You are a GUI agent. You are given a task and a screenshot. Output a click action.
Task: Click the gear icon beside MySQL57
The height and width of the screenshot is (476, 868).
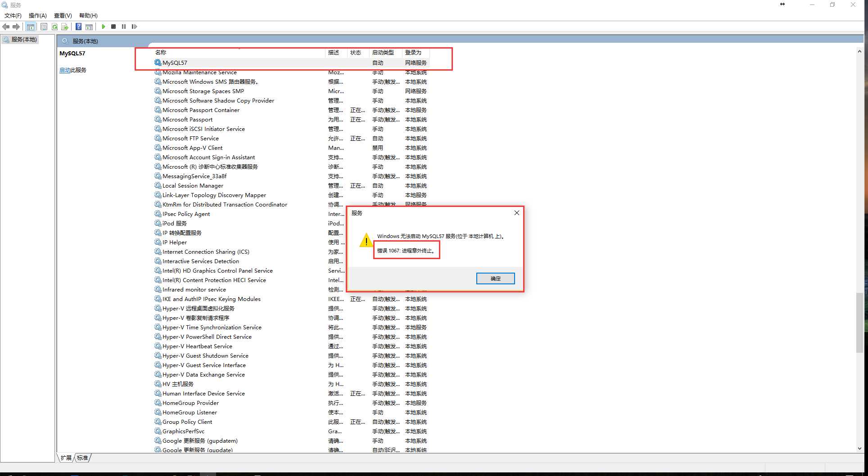(x=158, y=63)
